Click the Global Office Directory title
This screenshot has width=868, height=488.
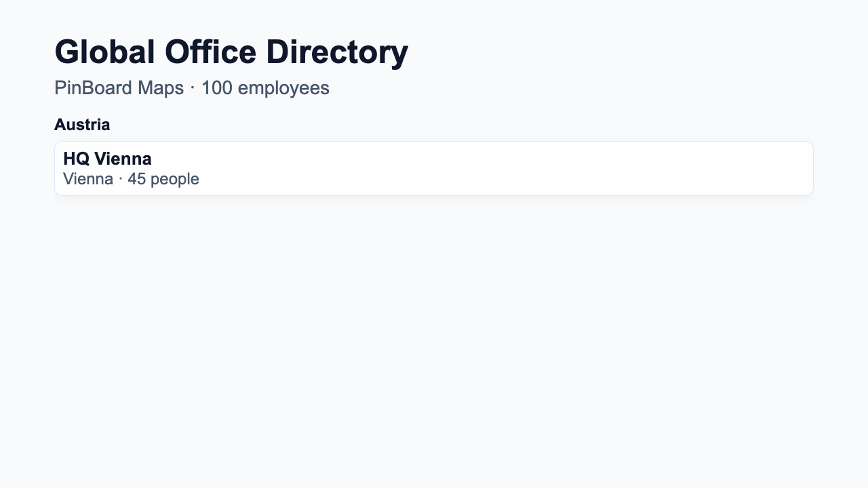point(231,51)
